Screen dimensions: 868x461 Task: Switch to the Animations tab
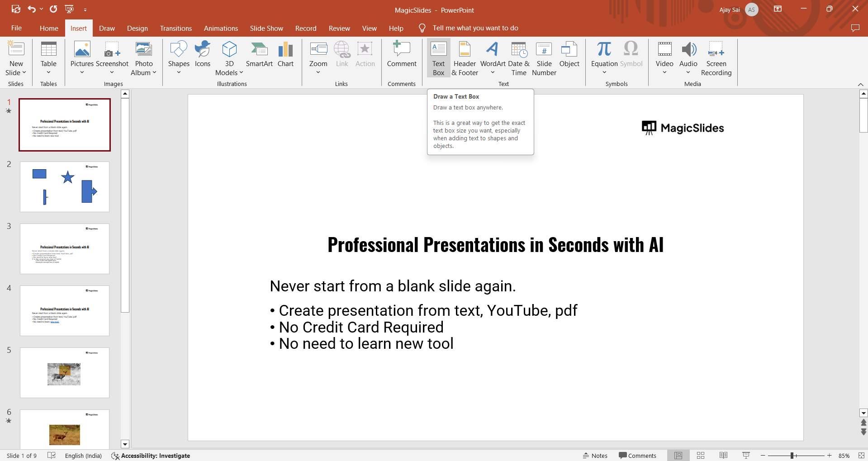(x=221, y=28)
